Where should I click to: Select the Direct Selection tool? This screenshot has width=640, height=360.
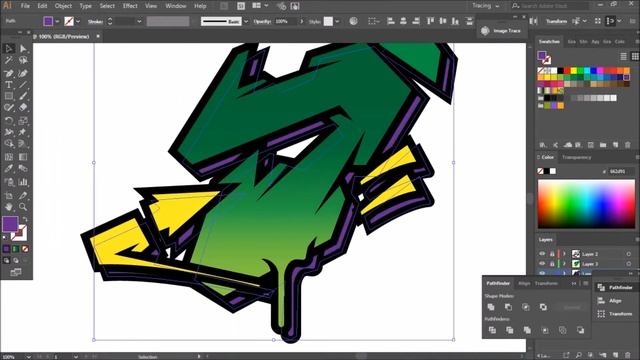tap(23, 49)
